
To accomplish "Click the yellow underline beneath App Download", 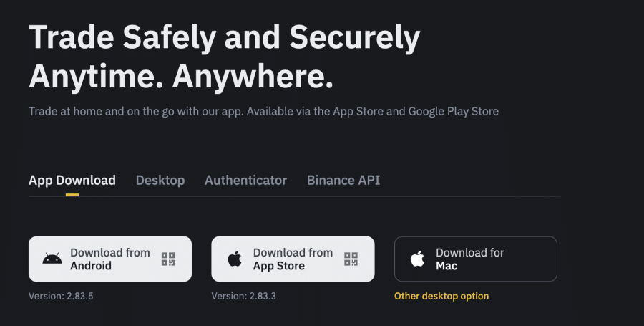I will click(72, 194).
